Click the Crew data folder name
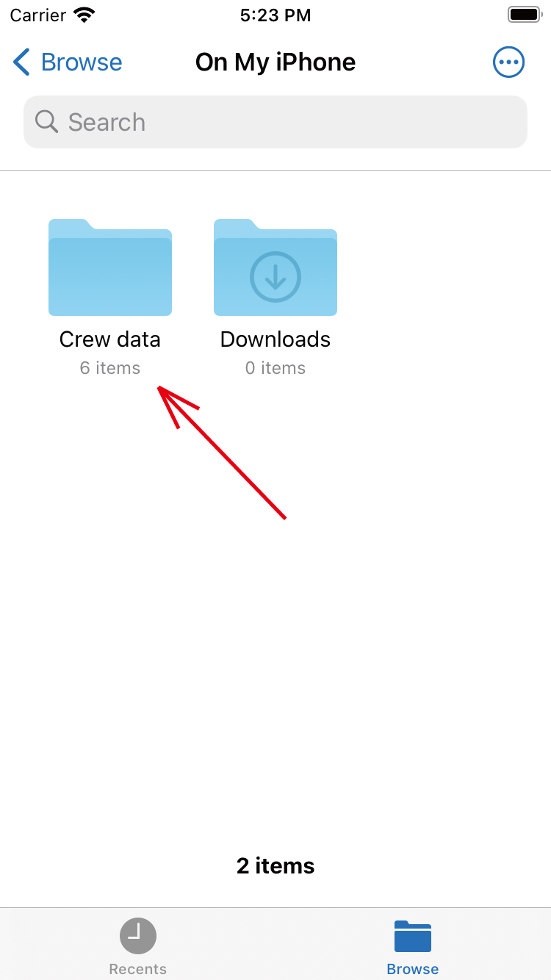 click(110, 339)
